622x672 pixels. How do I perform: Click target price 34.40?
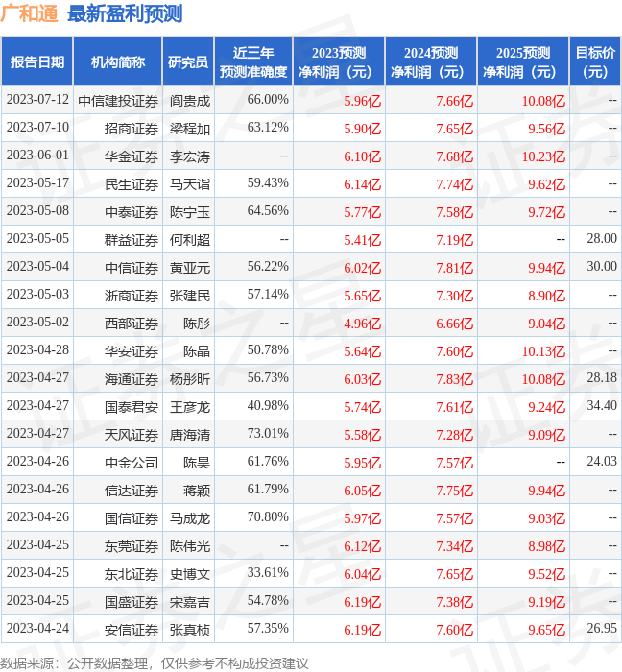pyautogui.click(x=602, y=405)
